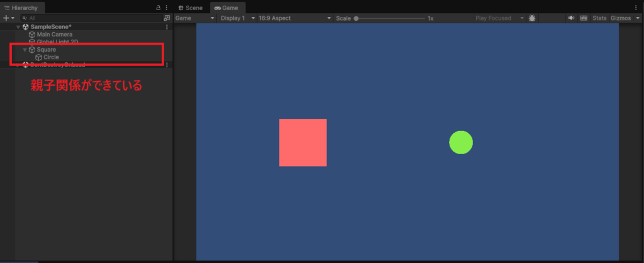
Task: Open the Display 1 dropdown
Action: [x=237, y=18]
